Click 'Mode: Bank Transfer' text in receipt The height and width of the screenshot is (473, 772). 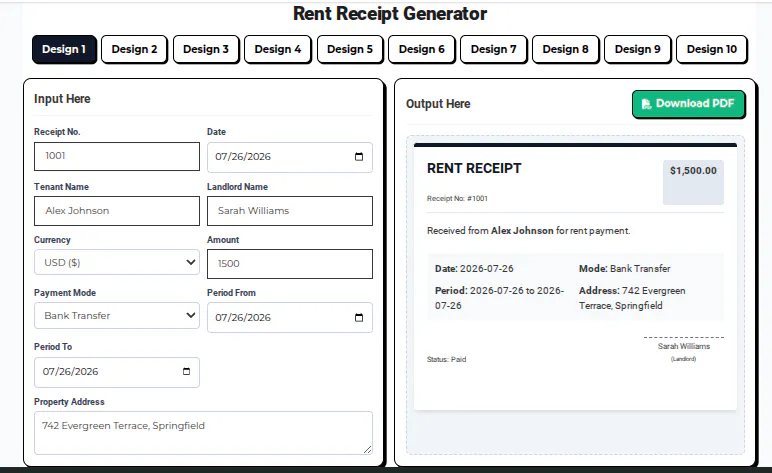(624, 269)
